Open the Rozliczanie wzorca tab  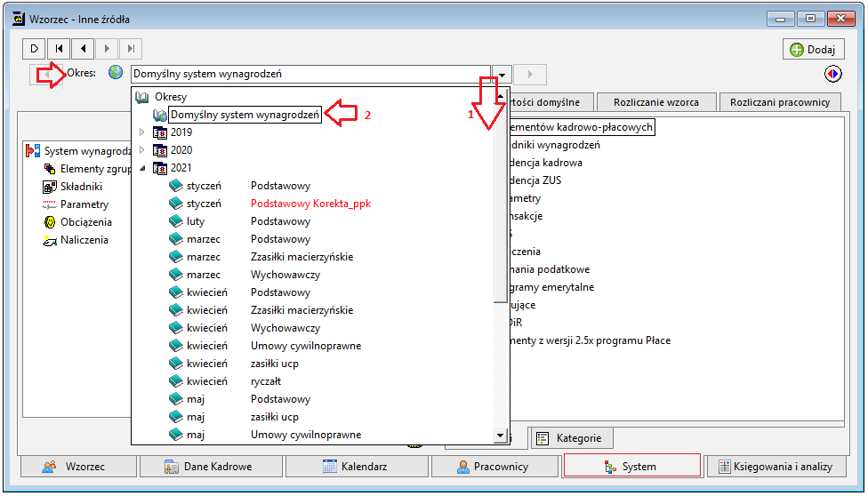click(656, 102)
